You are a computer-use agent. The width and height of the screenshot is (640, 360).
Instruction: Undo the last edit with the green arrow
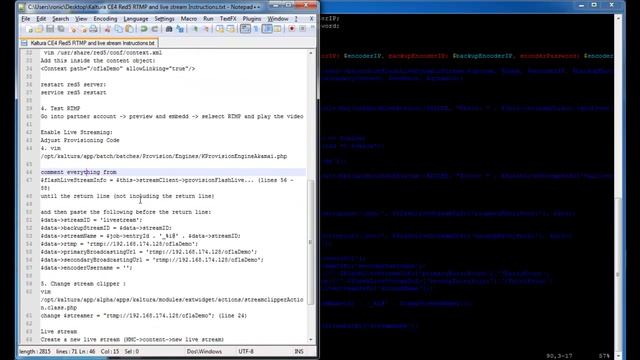tap(144, 29)
